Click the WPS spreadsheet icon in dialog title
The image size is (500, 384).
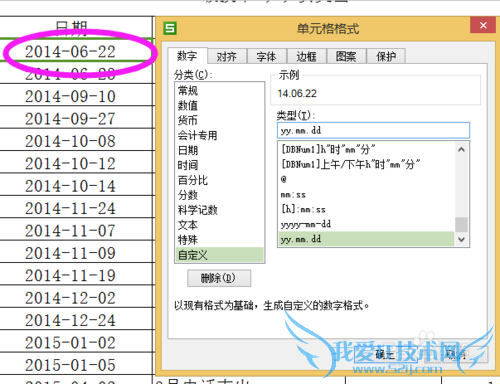point(170,28)
